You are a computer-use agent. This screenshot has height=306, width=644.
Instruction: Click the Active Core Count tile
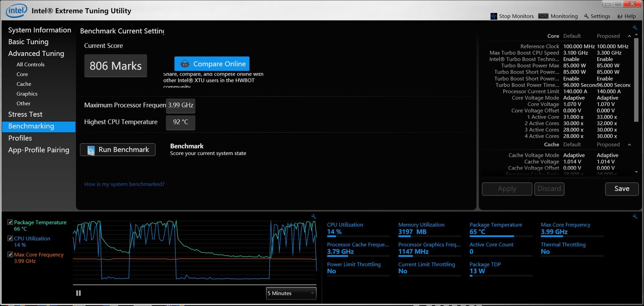coord(501,249)
